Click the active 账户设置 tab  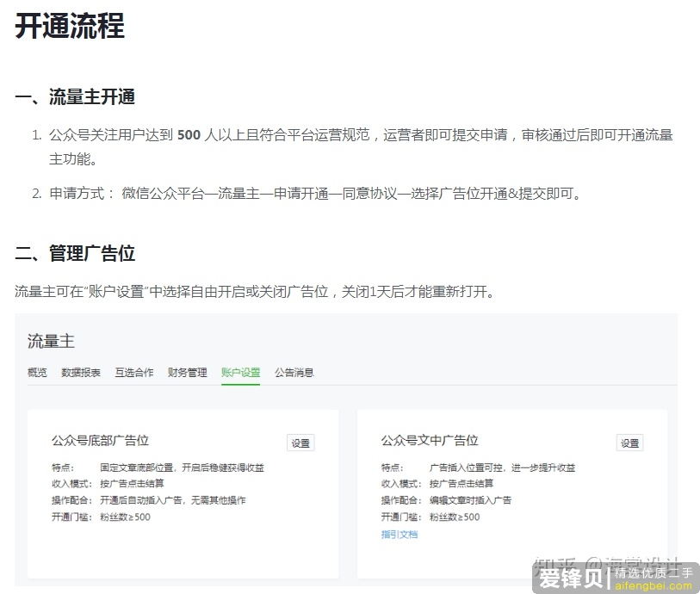tap(240, 373)
